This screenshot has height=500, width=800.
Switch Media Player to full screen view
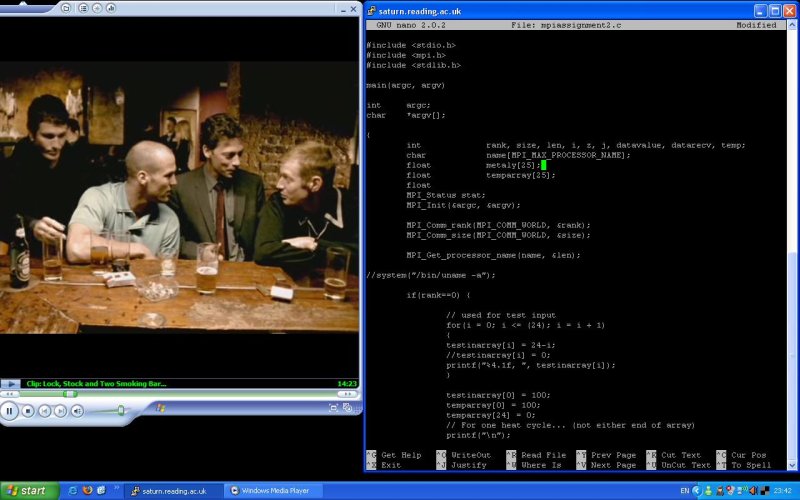[333, 407]
